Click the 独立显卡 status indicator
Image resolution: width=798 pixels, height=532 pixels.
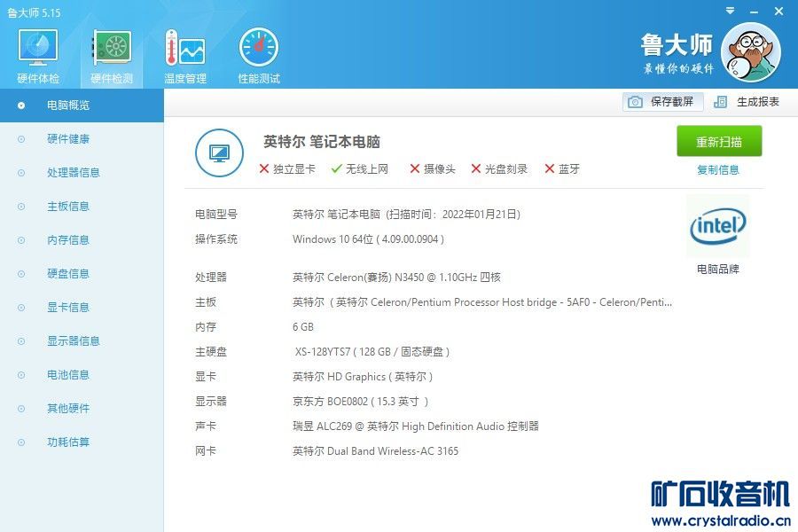[287, 169]
